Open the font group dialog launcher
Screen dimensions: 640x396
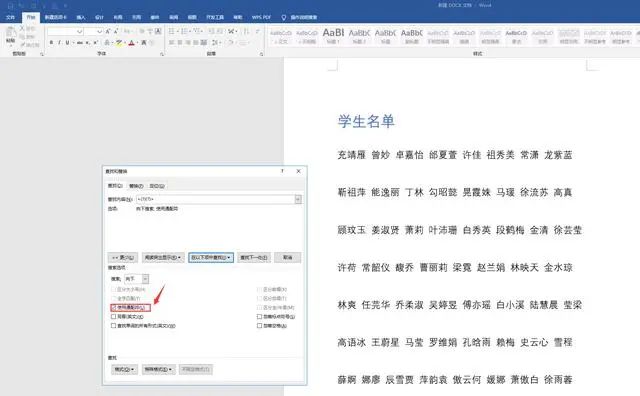[162, 54]
